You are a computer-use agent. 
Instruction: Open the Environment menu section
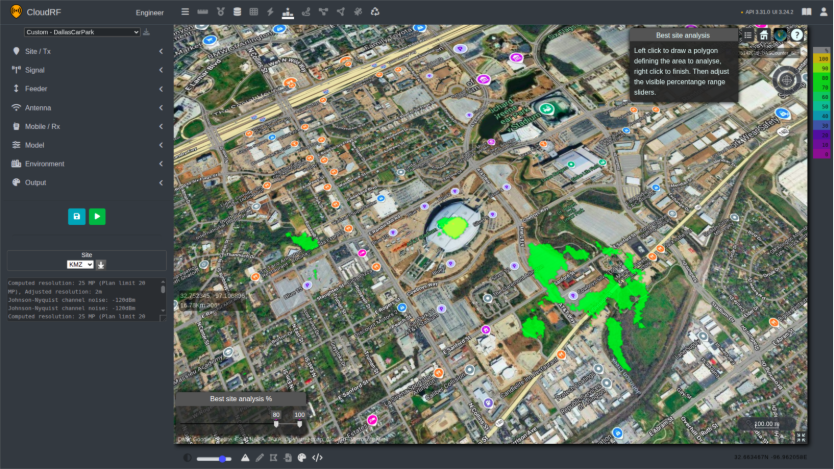tap(87, 163)
